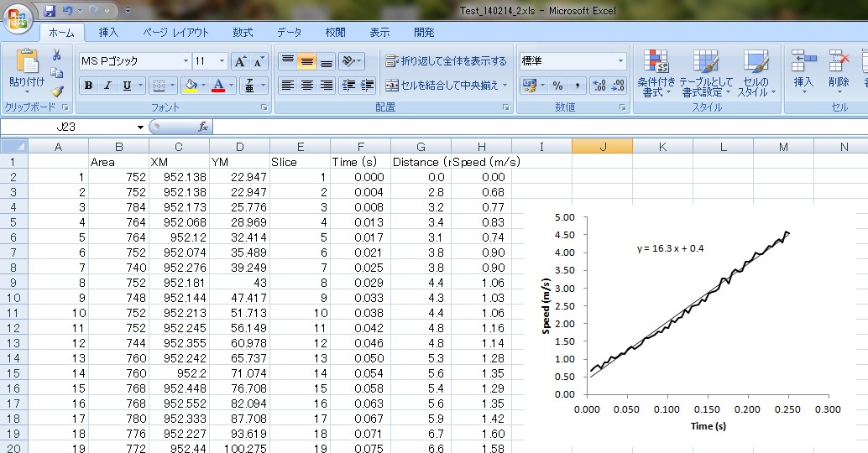
Task: Save the workbook with floppy icon
Action: [50, 11]
